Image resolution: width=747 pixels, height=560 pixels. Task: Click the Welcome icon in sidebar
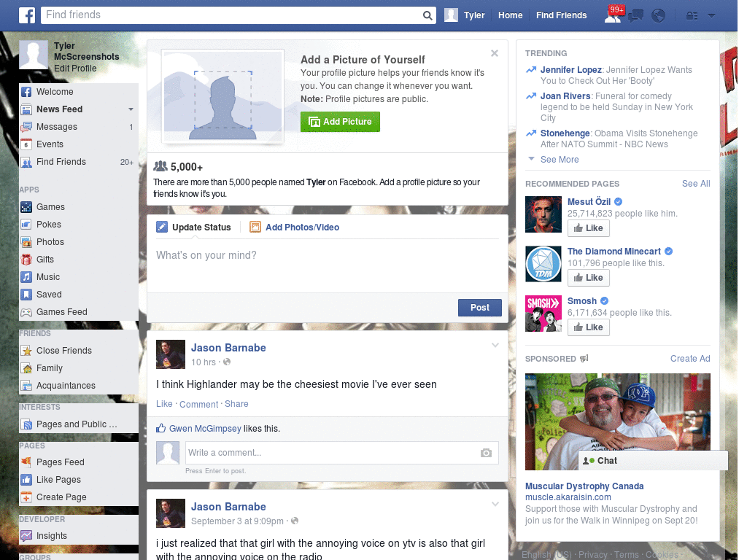click(x=26, y=92)
